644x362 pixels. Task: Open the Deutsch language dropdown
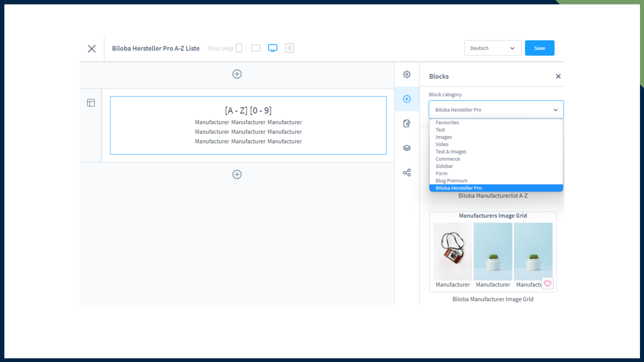click(492, 48)
